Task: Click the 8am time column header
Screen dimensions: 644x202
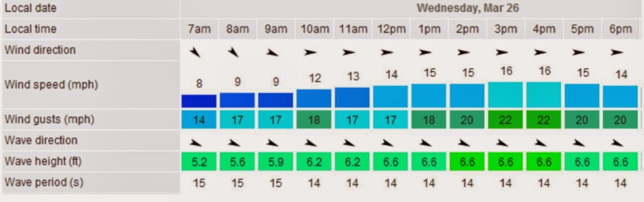Action: [237, 29]
